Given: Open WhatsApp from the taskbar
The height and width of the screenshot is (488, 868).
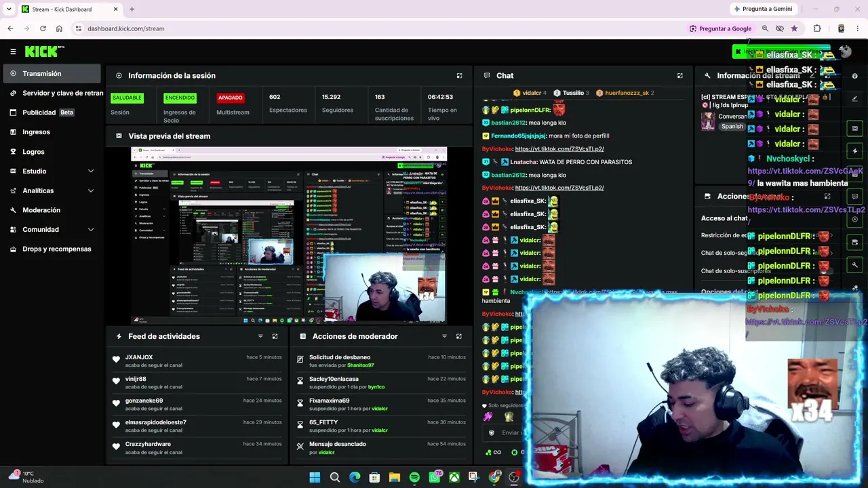Looking at the screenshot, I should pyautogui.click(x=435, y=478).
